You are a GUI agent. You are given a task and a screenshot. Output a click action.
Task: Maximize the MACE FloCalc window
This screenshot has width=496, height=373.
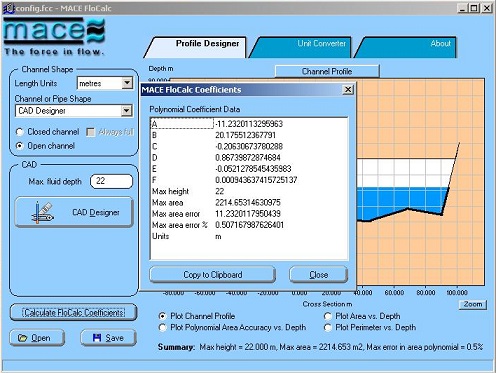474,8
